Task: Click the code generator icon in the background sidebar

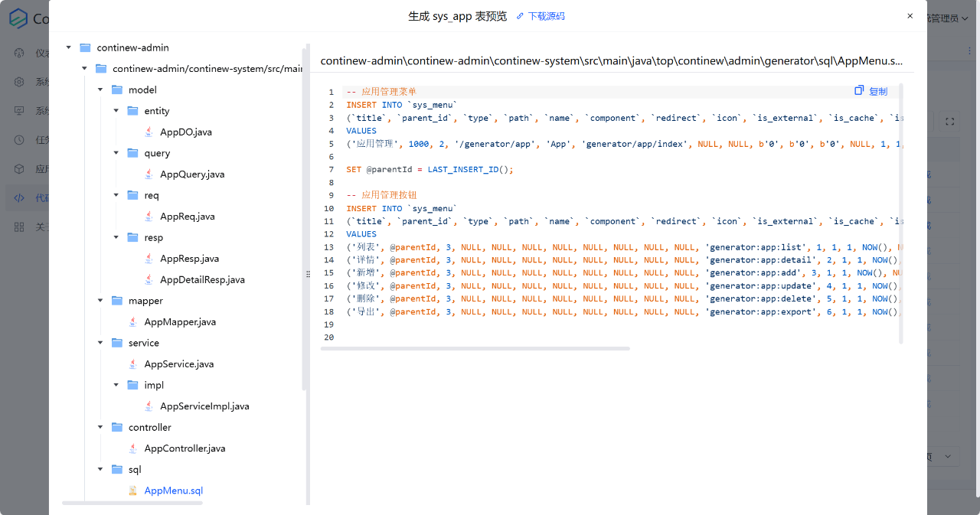Action: (x=19, y=198)
